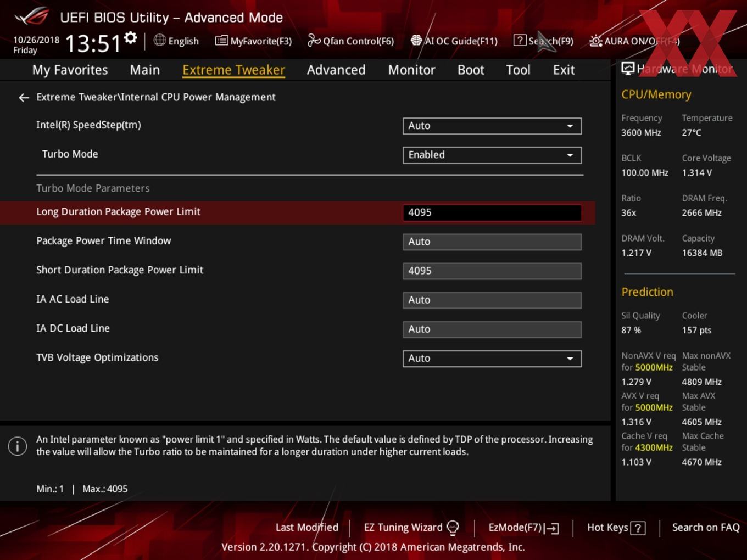Viewport: 747px width, 560px height.
Task: Click the 1.314 V core voltage value
Action: pos(696,172)
